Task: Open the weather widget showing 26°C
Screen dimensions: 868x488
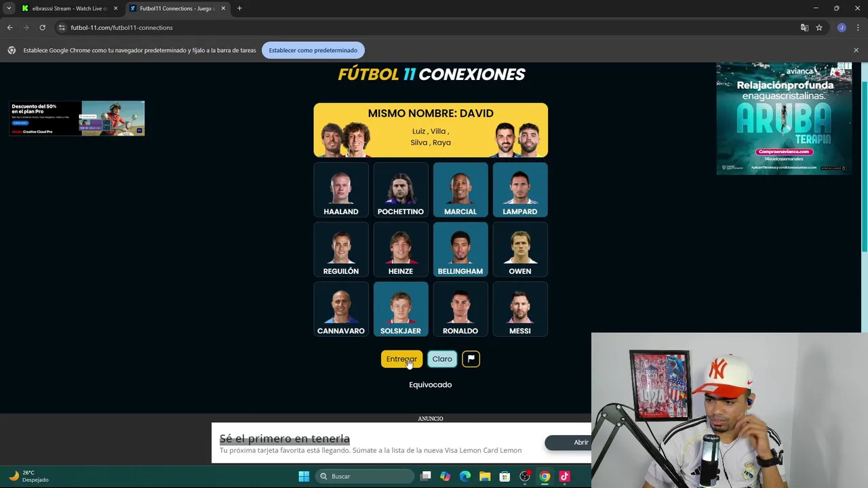Action: click(x=27, y=476)
